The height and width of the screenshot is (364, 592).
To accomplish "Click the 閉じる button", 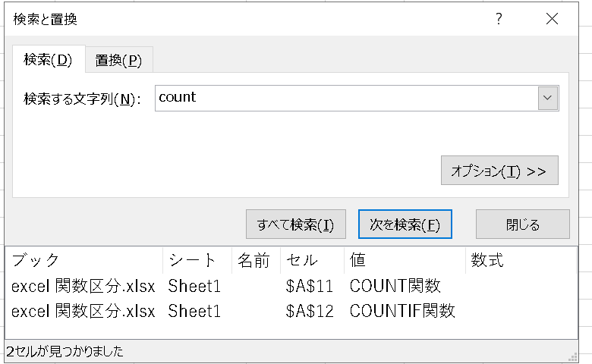I will (522, 224).
